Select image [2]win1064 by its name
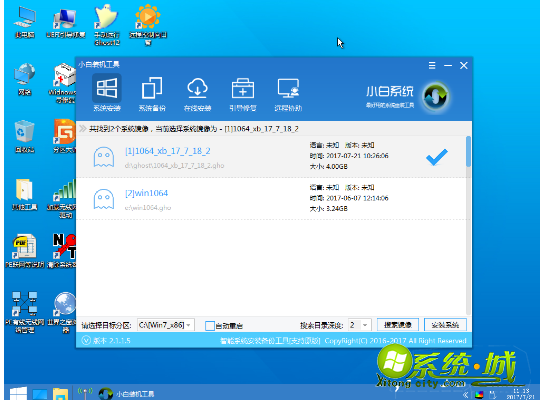Image resolution: width=540 pixels, height=400 pixels. (146, 193)
